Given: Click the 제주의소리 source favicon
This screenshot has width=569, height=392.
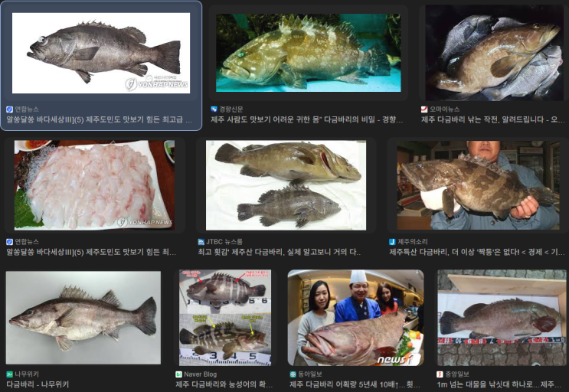Looking at the screenshot, I should (392, 241).
